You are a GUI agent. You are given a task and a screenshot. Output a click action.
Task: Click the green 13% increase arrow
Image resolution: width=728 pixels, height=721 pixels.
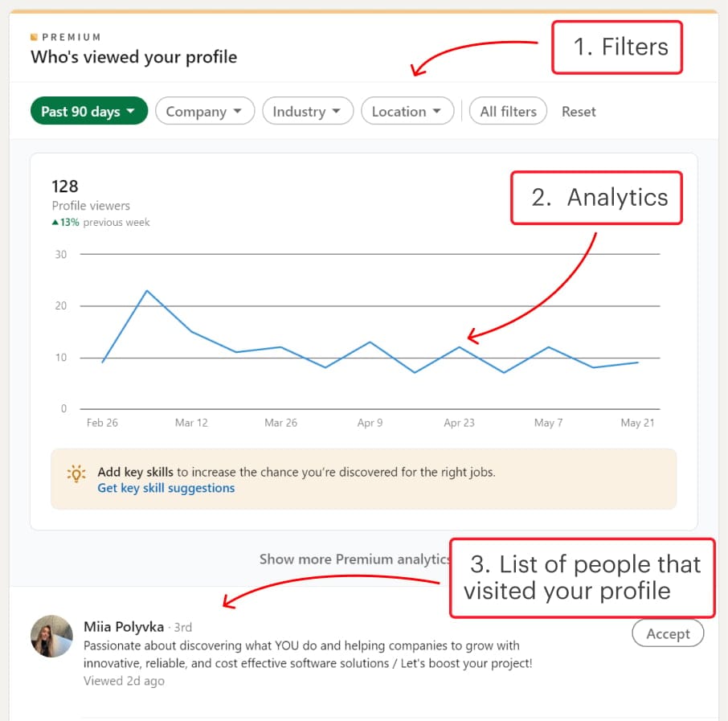(55, 223)
